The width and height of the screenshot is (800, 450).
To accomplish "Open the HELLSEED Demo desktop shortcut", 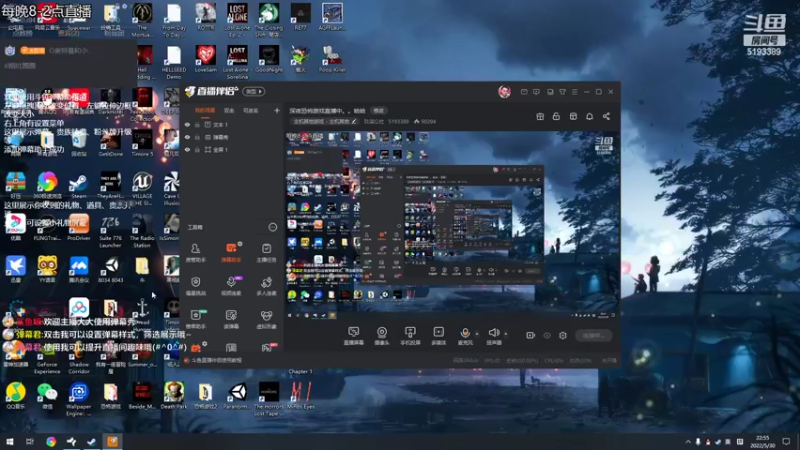I will [x=174, y=62].
